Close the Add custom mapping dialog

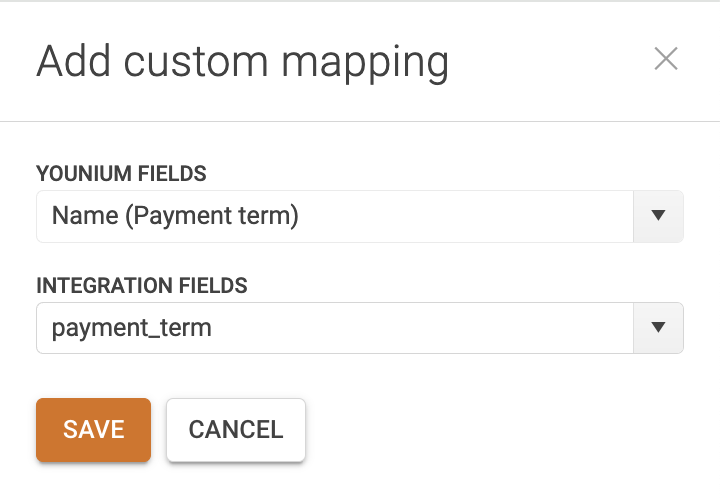tap(666, 59)
